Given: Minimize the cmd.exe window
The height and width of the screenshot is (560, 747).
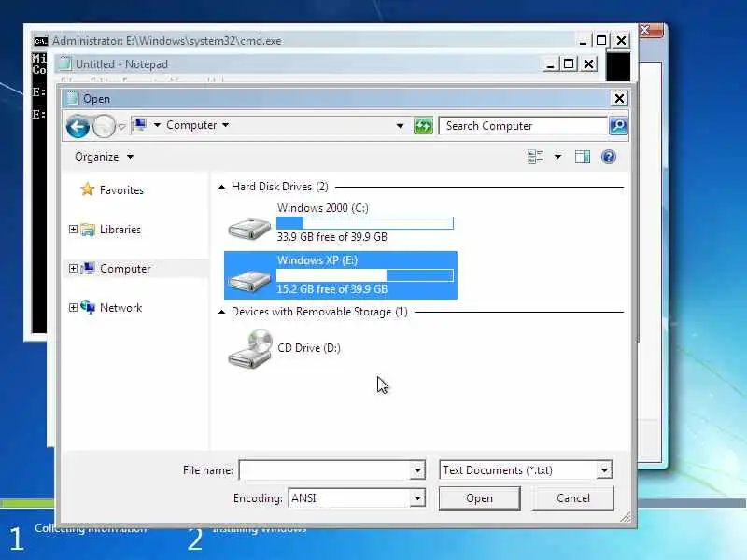Looking at the screenshot, I should (583, 41).
